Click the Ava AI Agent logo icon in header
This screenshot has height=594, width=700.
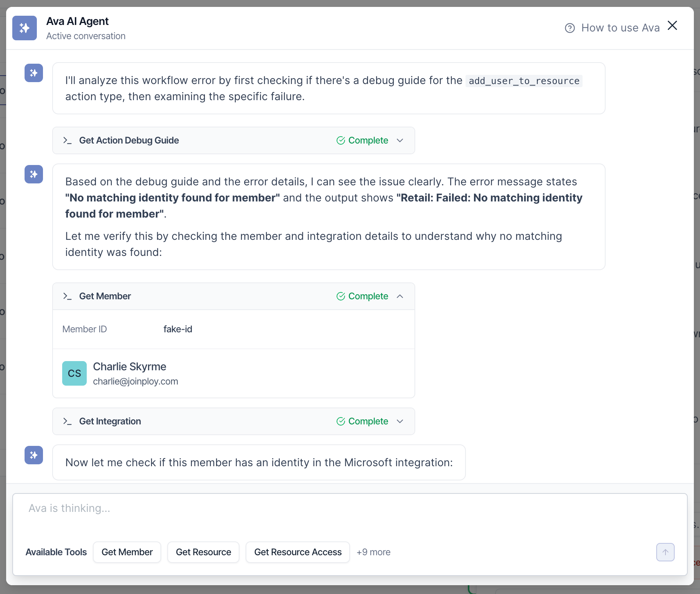25,28
